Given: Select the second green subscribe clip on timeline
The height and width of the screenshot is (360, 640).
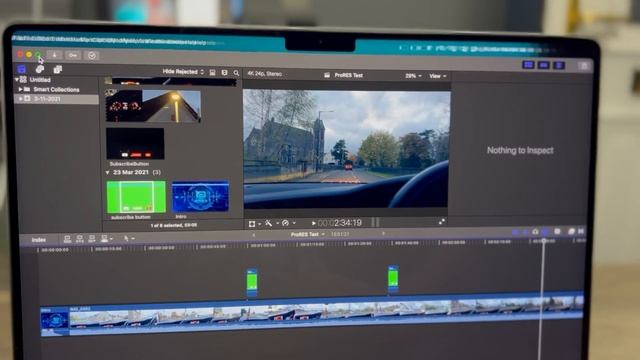Looking at the screenshot, I should (x=393, y=278).
